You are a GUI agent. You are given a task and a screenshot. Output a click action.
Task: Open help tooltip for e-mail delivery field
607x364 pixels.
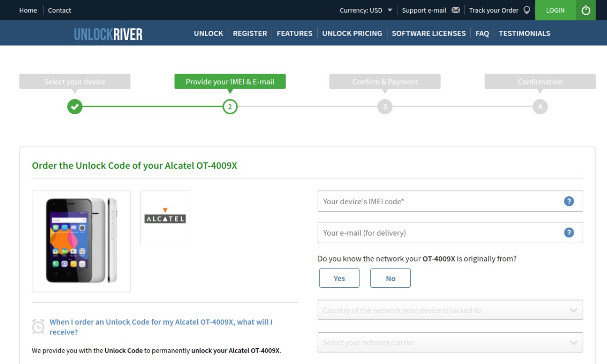[x=569, y=233]
